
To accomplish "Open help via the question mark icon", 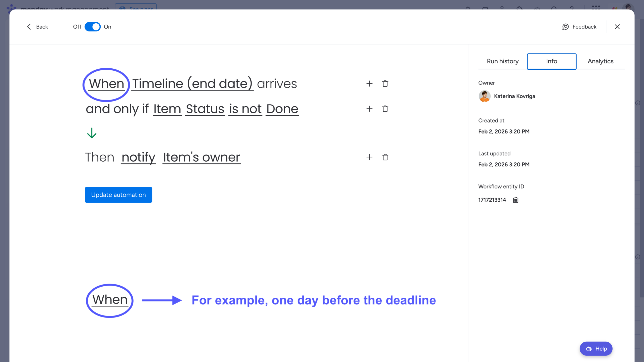I will coord(572,8).
